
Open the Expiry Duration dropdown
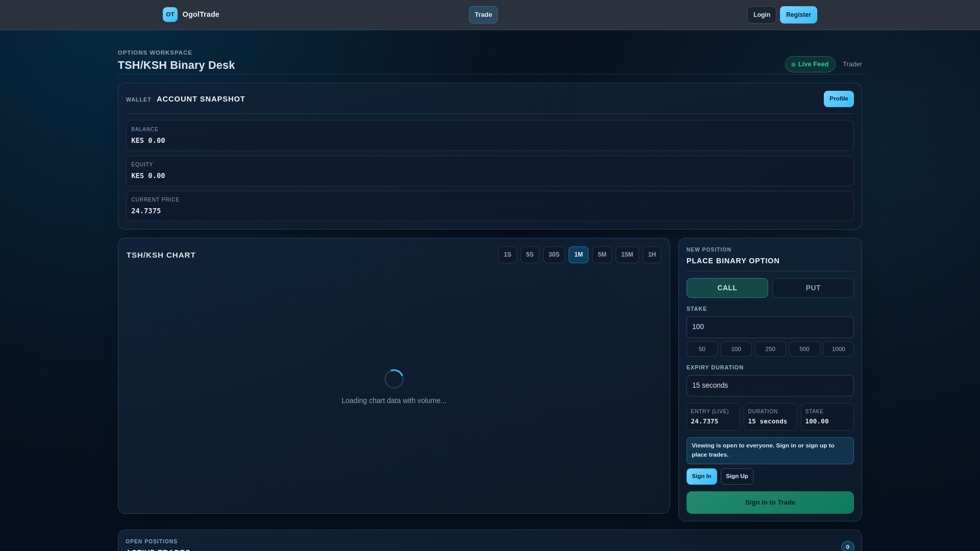tap(770, 386)
